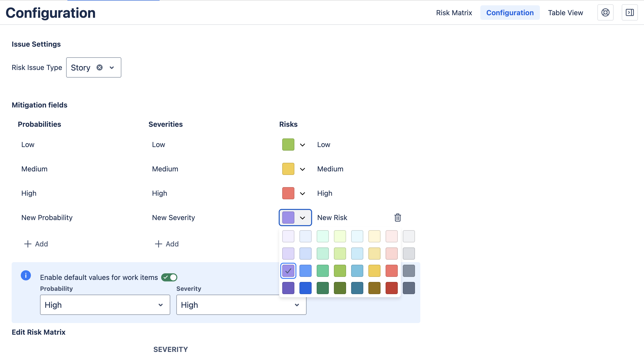Select the checked purple swatch
The height and width of the screenshot is (358, 644).
pos(288,271)
